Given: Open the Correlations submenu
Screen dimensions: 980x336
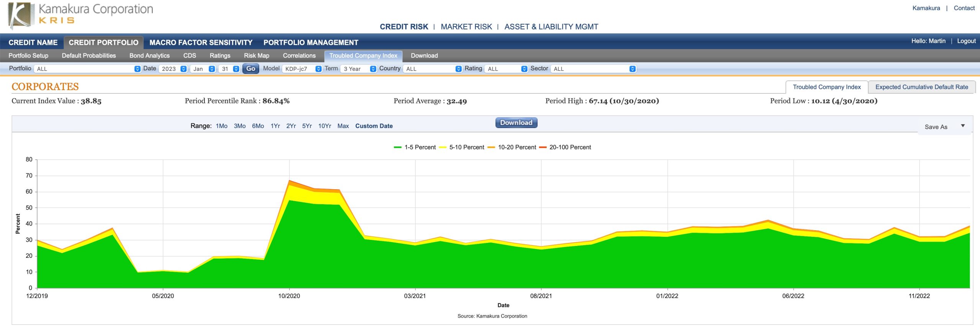Looking at the screenshot, I should click(299, 56).
